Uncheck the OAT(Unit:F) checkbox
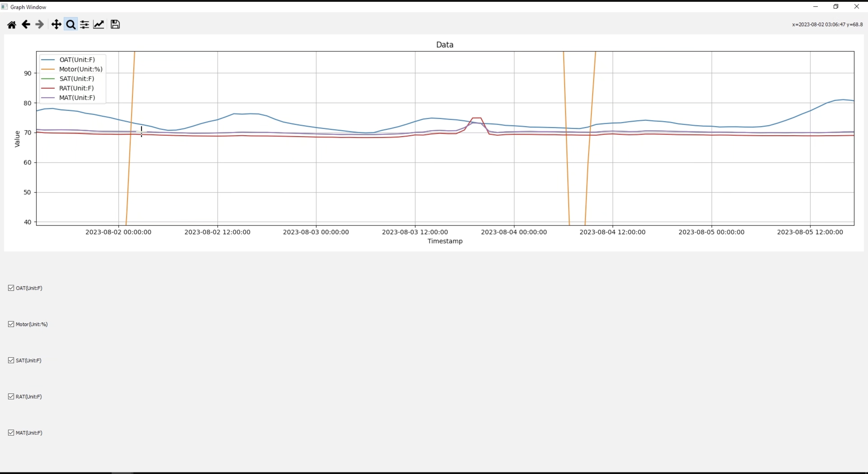This screenshot has height=474, width=868. tap(11, 288)
